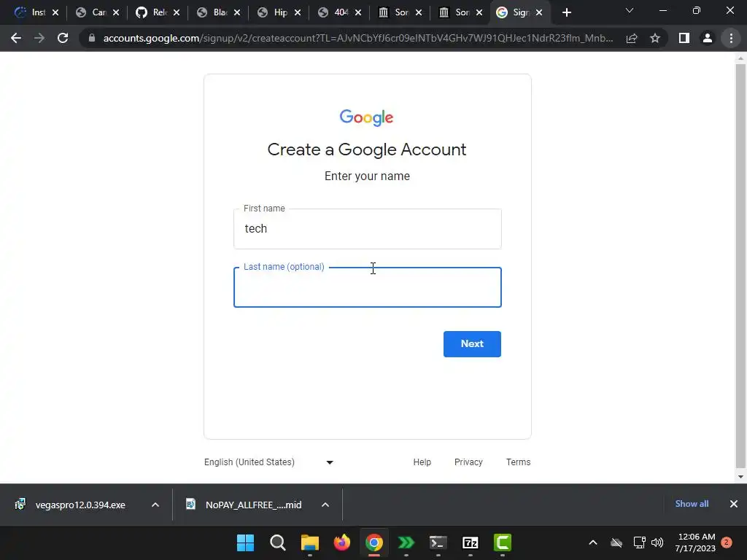Show hidden system tray icons
This screenshot has height=560, width=747.
593,542
